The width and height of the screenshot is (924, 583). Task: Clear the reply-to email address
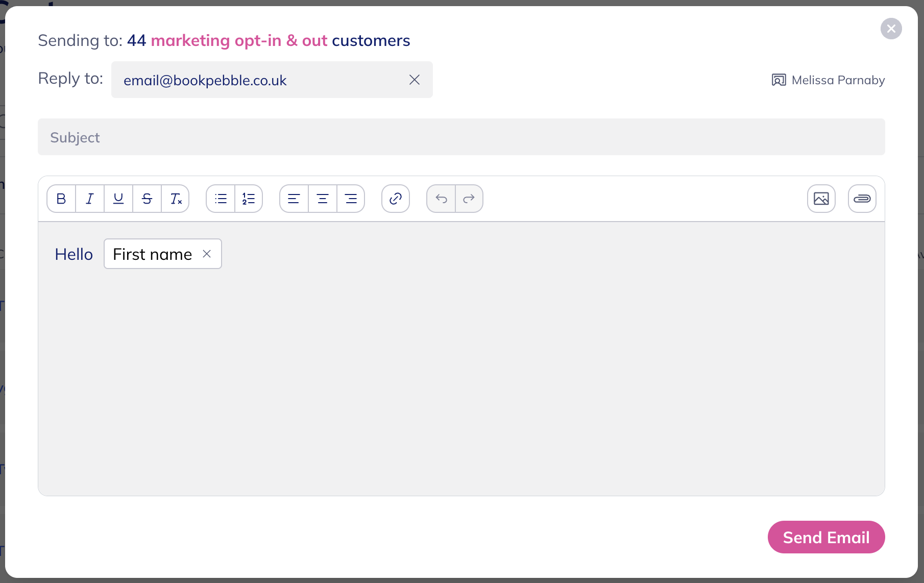(x=415, y=80)
